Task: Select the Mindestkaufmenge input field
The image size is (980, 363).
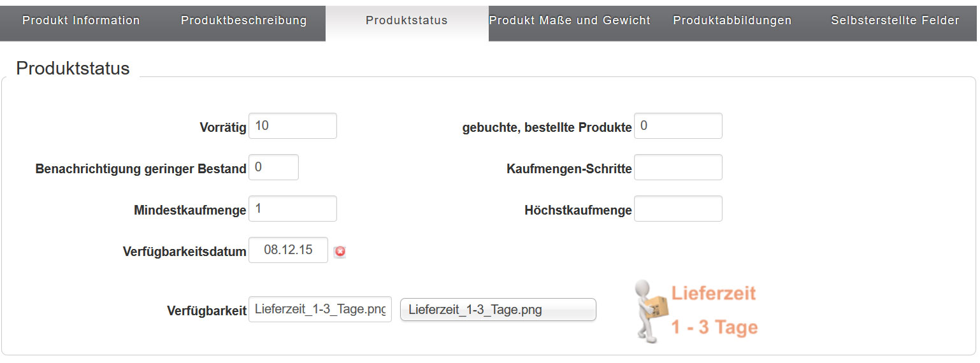Action: pyautogui.click(x=292, y=209)
